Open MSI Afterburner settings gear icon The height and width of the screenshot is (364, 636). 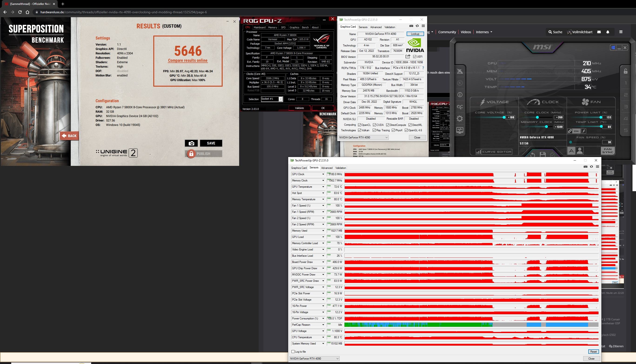[x=459, y=118]
